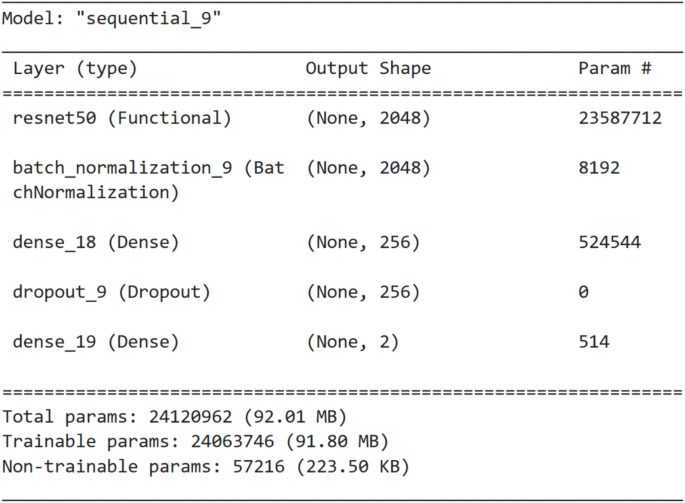Select the resnet50 (Functional) layer name

pyautogui.click(x=122, y=118)
